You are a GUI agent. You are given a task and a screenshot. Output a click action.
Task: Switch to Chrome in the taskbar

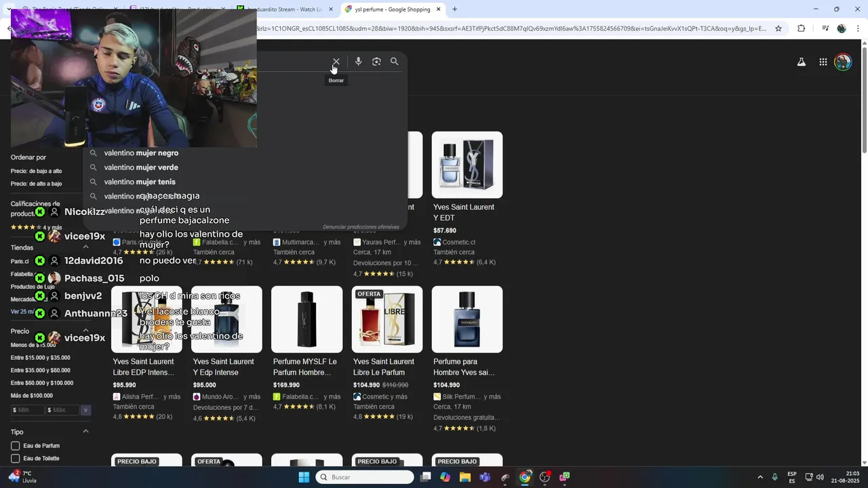tap(525, 477)
